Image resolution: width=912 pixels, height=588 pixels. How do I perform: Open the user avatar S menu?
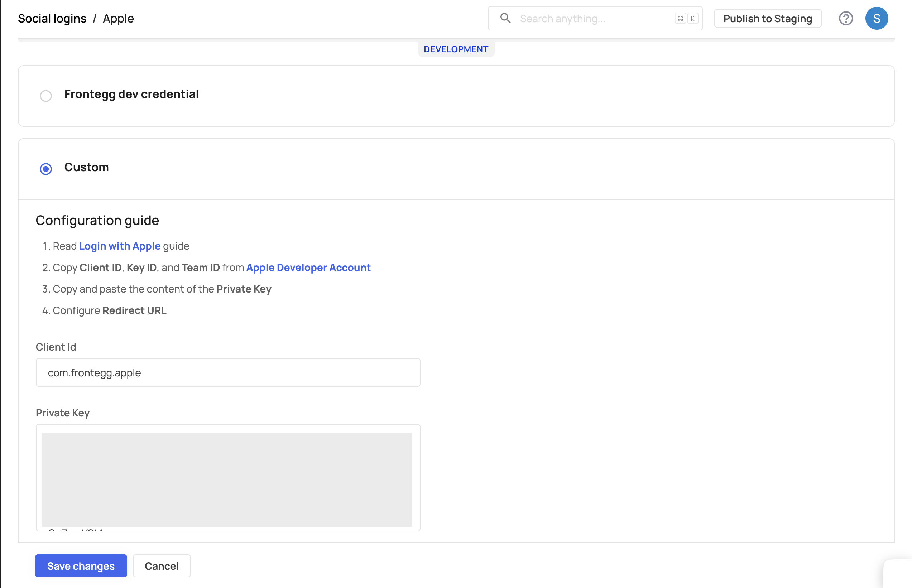tap(876, 18)
